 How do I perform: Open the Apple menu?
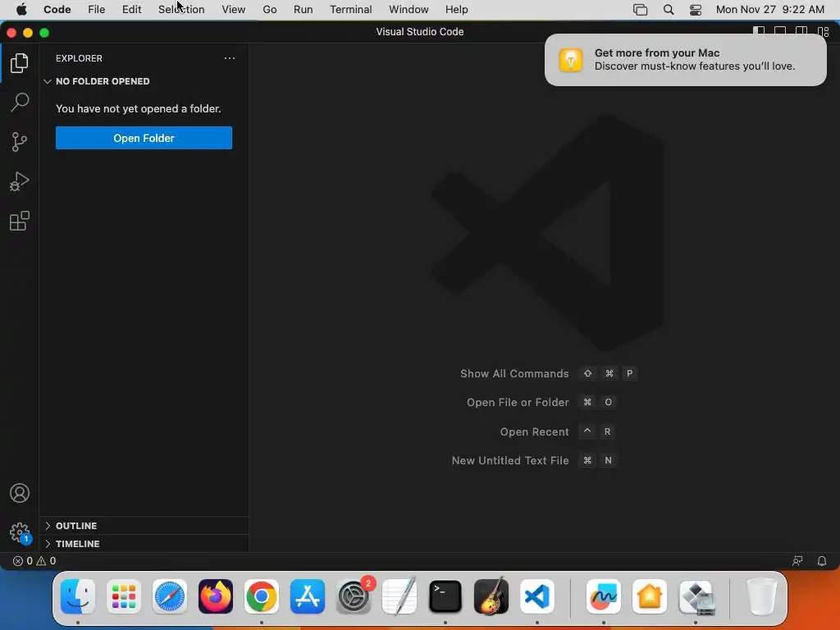pos(21,10)
